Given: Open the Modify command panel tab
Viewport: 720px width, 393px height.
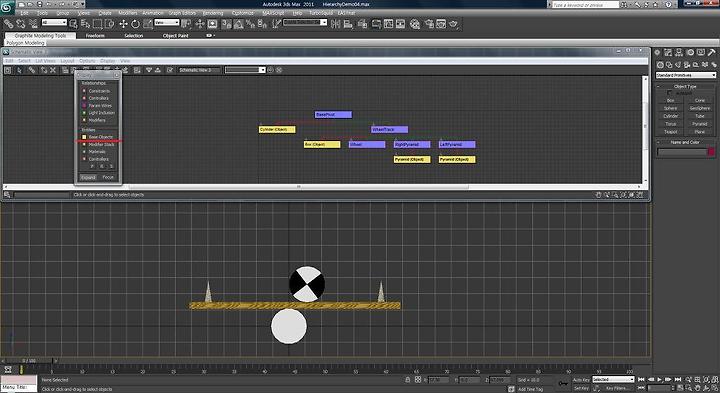Looking at the screenshot, I should tap(668, 53).
